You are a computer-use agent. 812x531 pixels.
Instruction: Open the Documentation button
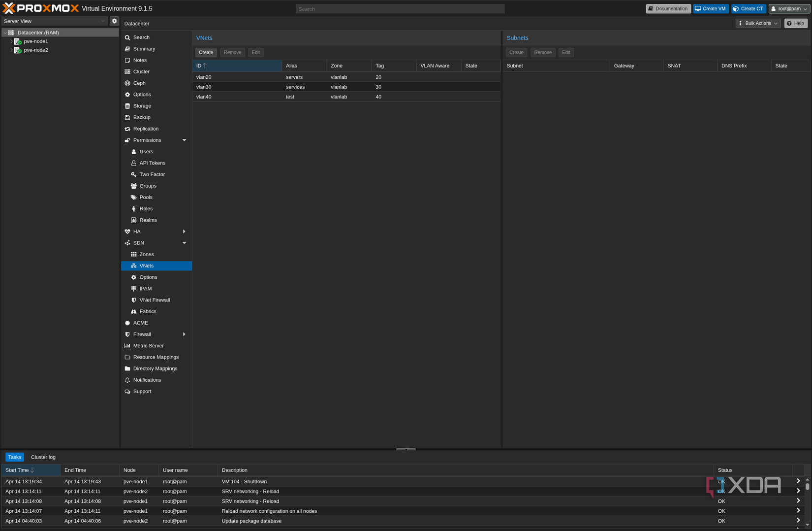click(668, 9)
